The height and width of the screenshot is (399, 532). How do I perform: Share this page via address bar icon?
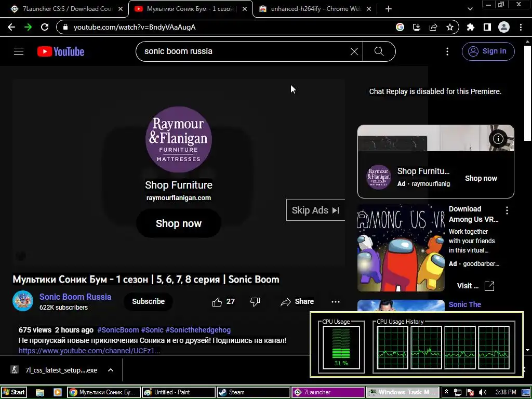pos(433,27)
